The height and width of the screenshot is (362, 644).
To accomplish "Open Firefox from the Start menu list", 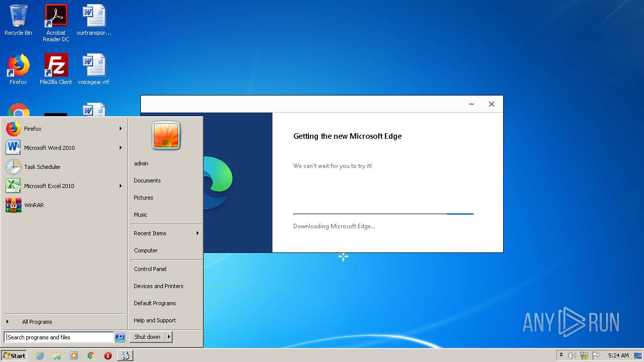I will (x=64, y=129).
